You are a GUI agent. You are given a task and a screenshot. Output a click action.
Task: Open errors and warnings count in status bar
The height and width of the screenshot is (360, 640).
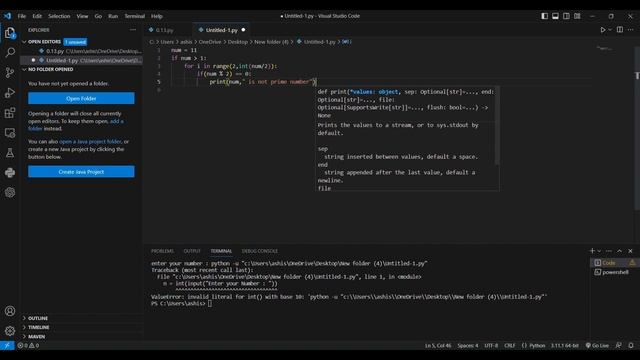point(28,345)
